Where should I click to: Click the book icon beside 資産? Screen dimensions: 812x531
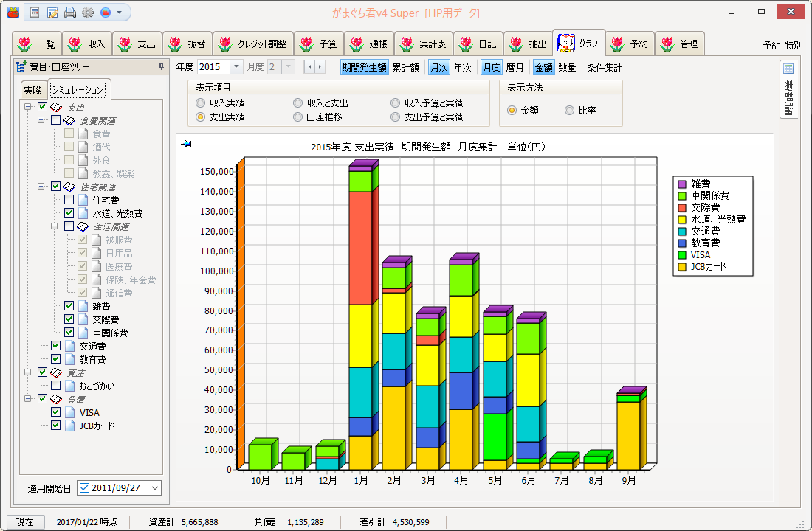tap(56, 372)
